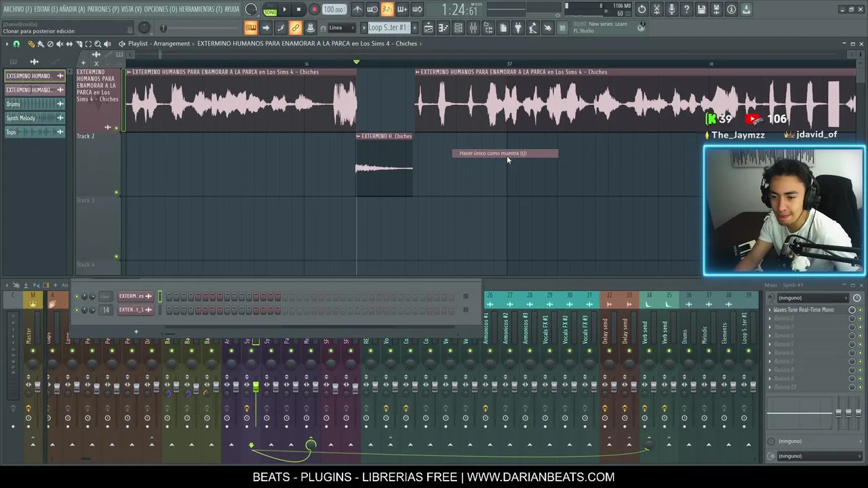Click the playhead marker on the timeline
This screenshot has height=488, width=868.
pyautogui.click(x=356, y=63)
